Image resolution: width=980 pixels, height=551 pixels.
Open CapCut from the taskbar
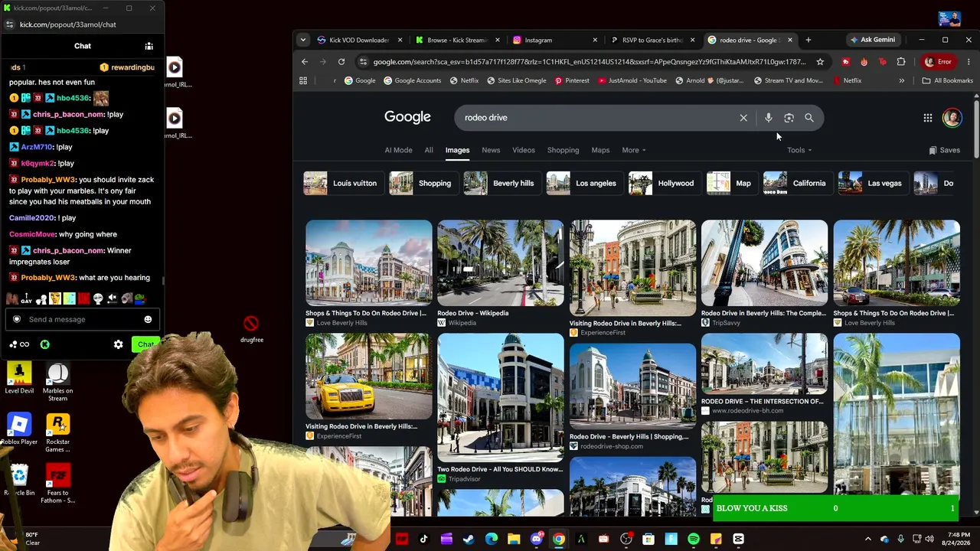[x=739, y=540]
